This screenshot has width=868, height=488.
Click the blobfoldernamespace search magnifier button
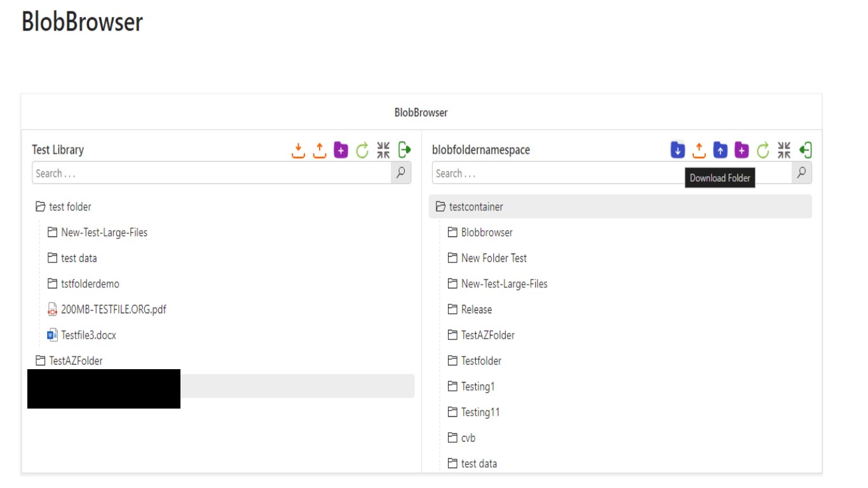click(801, 173)
